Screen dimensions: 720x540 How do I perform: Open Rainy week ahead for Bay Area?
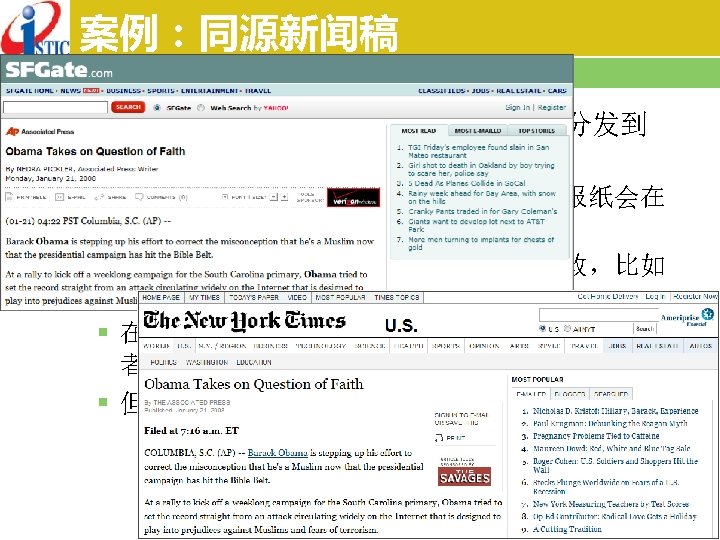click(482, 197)
